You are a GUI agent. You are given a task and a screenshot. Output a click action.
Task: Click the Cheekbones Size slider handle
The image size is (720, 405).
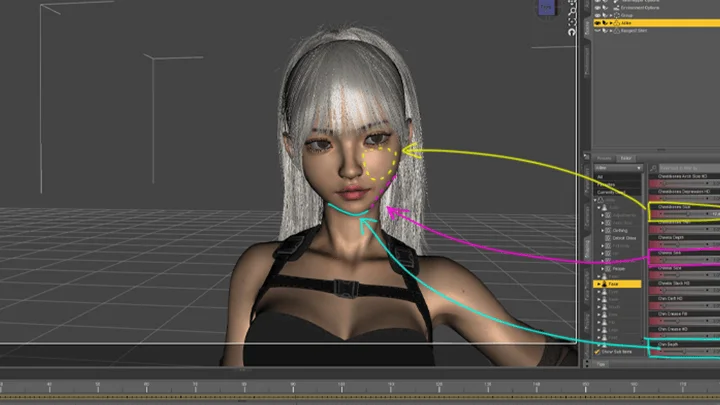click(x=687, y=214)
